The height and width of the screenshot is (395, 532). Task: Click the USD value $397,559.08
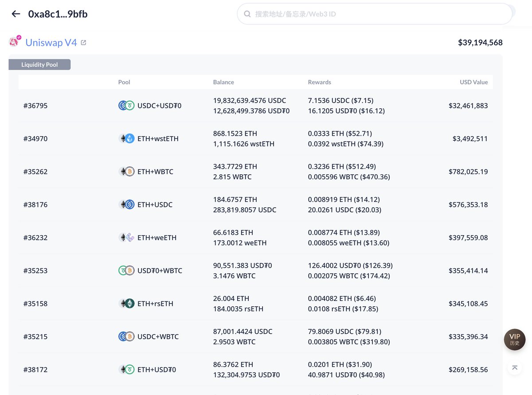(468, 237)
